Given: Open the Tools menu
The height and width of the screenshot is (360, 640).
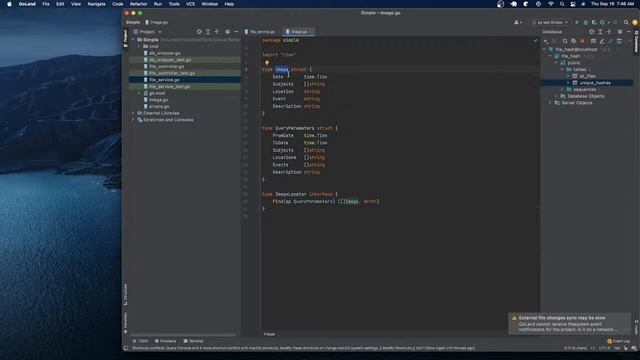Looking at the screenshot, I should pyautogui.click(x=174, y=4).
